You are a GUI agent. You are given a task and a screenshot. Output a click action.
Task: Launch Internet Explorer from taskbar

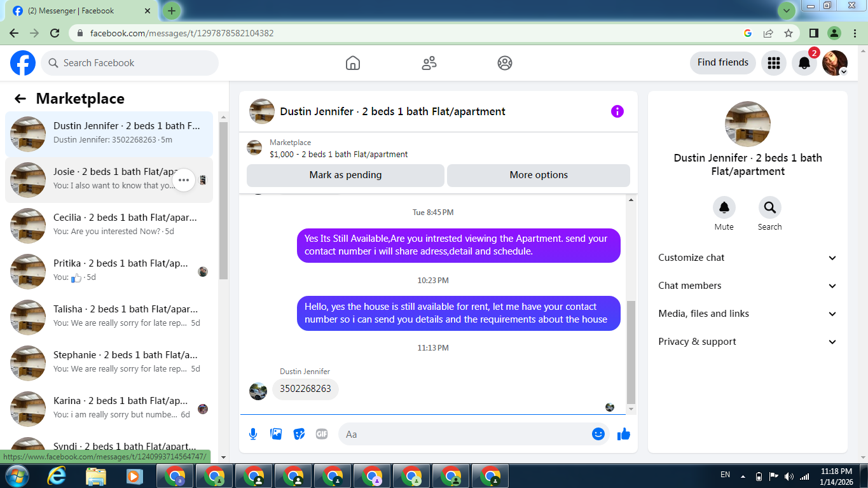coord(57,475)
